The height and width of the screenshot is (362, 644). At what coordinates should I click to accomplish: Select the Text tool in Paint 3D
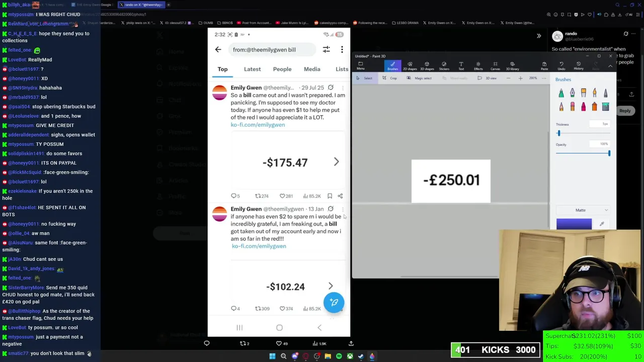[461, 66]
